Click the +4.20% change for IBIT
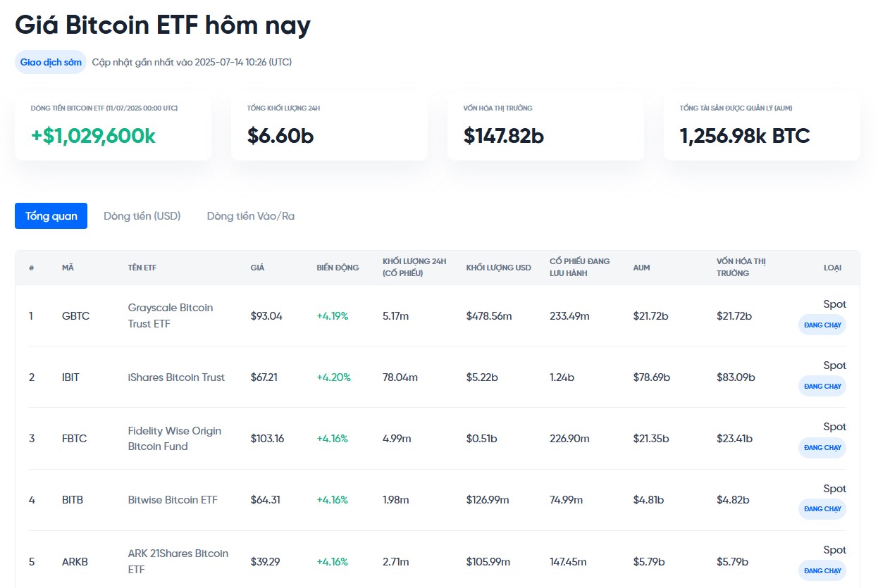Image resolution: width=878 pixels, height=588 pixels. pos(334,377)
